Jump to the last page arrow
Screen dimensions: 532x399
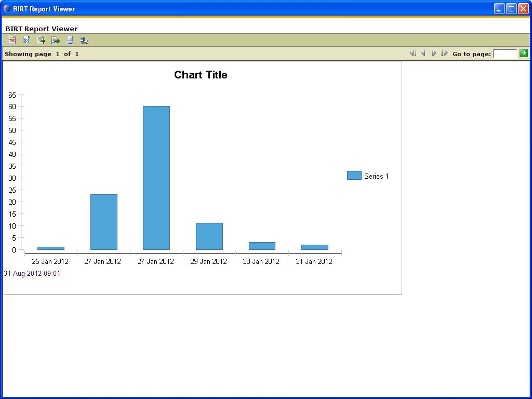click(445, 53)
